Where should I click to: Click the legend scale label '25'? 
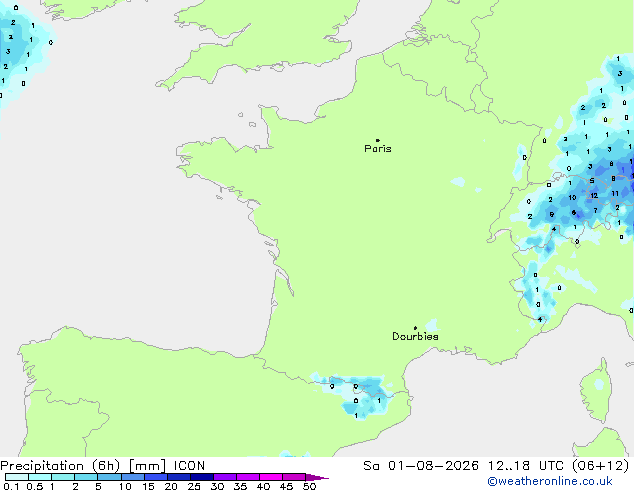point(194,486)
